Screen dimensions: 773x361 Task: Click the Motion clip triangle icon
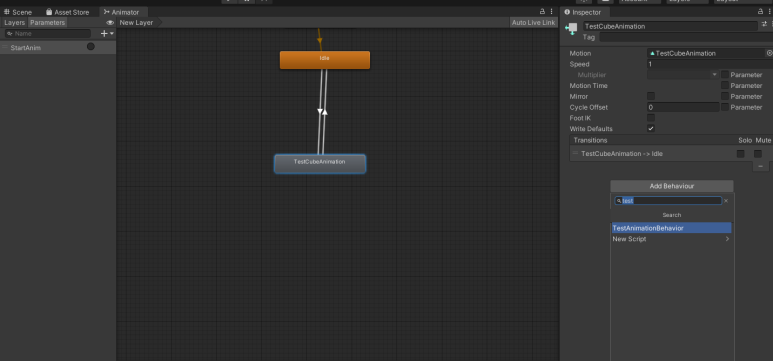652,53
